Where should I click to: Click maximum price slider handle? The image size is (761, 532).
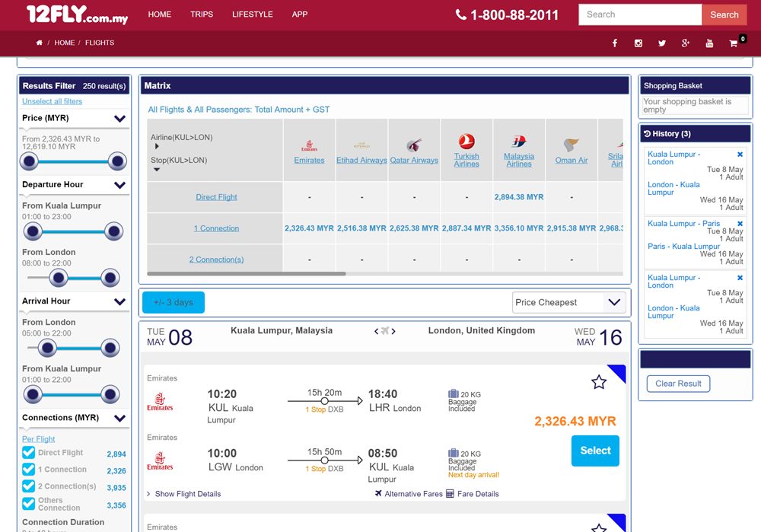117,161
